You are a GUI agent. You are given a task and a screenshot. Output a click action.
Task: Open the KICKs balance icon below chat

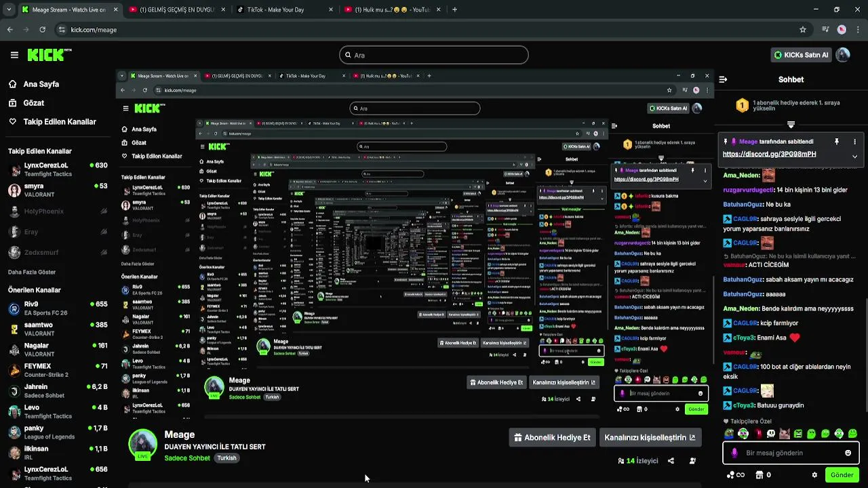[736, 475]
